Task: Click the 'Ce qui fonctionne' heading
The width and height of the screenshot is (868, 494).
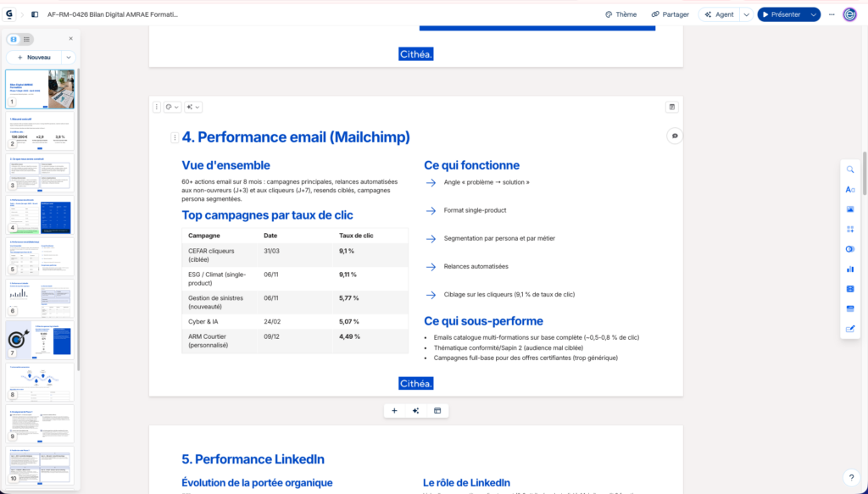Action: point(471,165)
